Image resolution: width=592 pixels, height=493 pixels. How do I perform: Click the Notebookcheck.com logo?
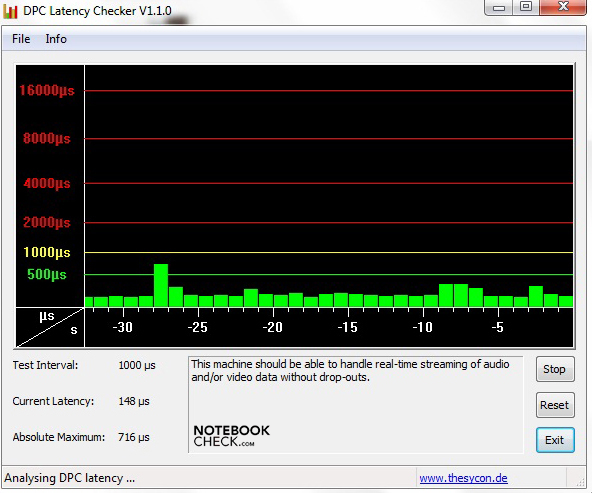(x=231, y=436)
